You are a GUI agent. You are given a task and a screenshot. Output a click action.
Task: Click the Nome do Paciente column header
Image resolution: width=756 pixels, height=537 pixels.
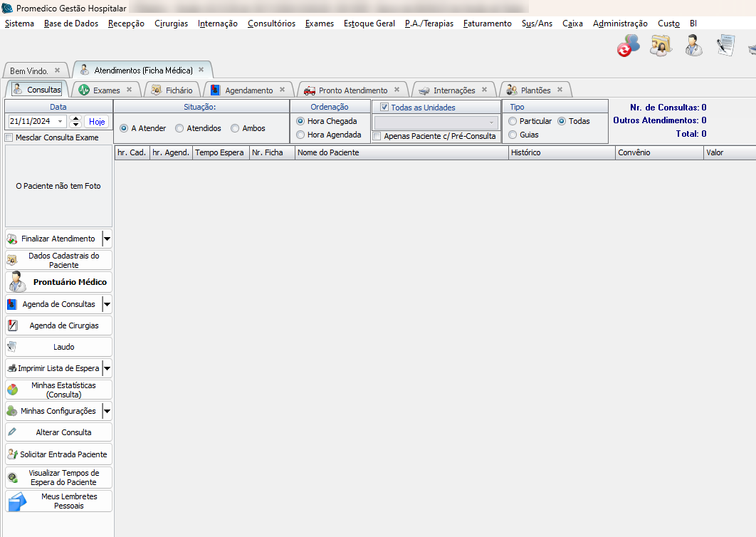tap(401, 152)
